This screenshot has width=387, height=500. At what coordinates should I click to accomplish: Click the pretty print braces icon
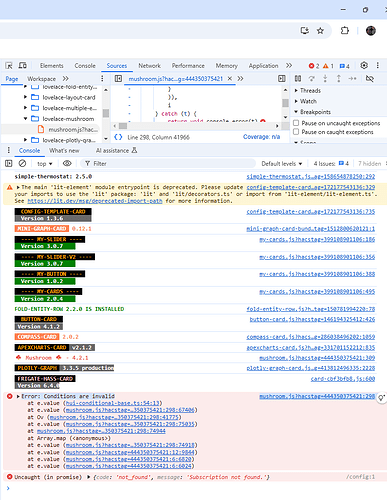(x=118, y=137)
